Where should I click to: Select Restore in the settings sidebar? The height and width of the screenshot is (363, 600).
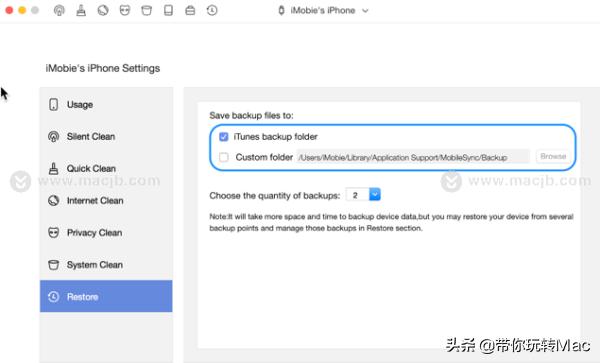pos(106,296)
